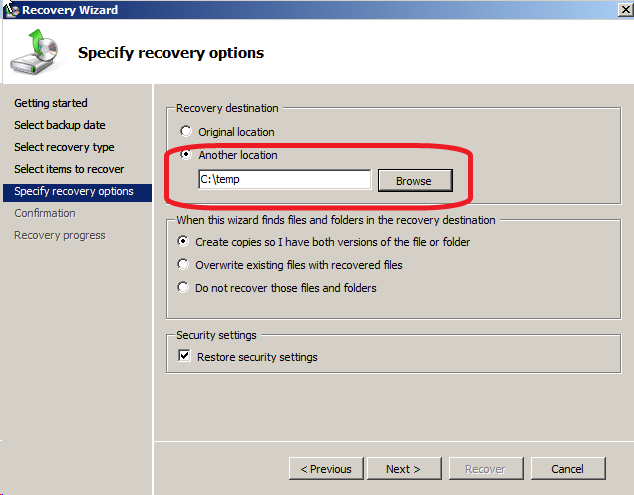Cancel the recovery wizard
The image size is (634, 495).
click(x=568, y=469)
